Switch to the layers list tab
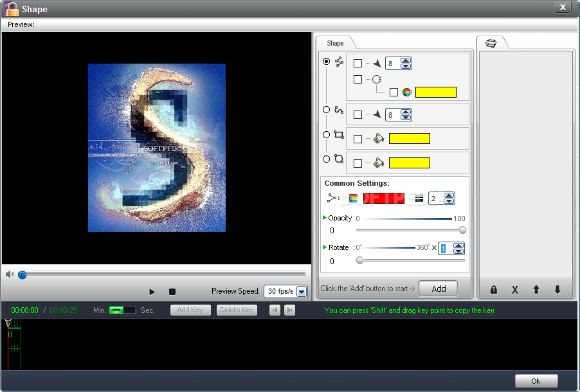The width and height of the screenshot is (580, 392). pyautogui.click(x=491, y=43)
